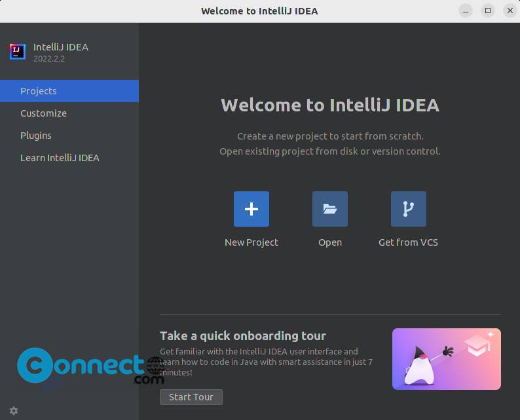Switch to the Customize tab

tap(69, 113)
